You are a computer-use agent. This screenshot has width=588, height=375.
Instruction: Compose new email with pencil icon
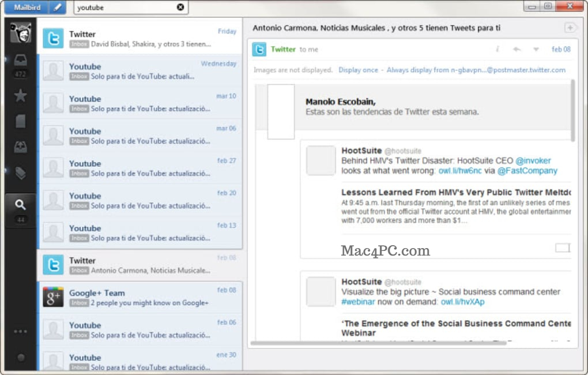(58, 7)
